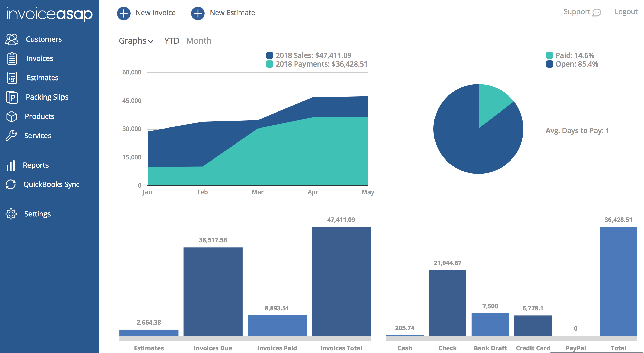Image resolution: width=644 pixels, height=353 pixels.
Task: Click the Invoices clipboard icon
Action: tap(12, 58)
